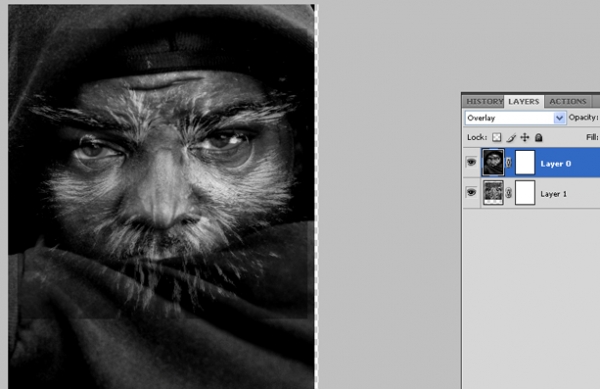Image resolution: width=600 pixels, height=389 pixels.
Task: Click the link icon on Layer 1
Action: (x=509, y=193)
